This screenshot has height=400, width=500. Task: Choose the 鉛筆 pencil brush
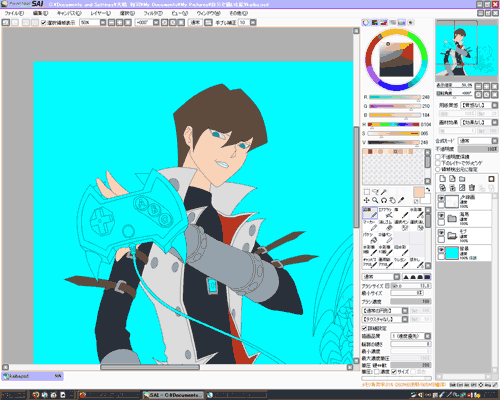tap(370, 213)
